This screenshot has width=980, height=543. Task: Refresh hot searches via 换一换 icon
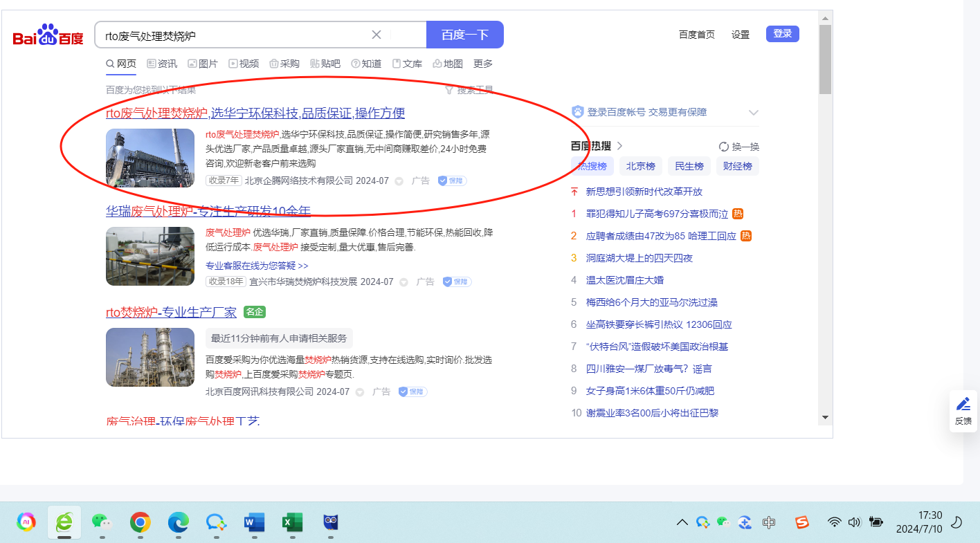tap(724, 147)
